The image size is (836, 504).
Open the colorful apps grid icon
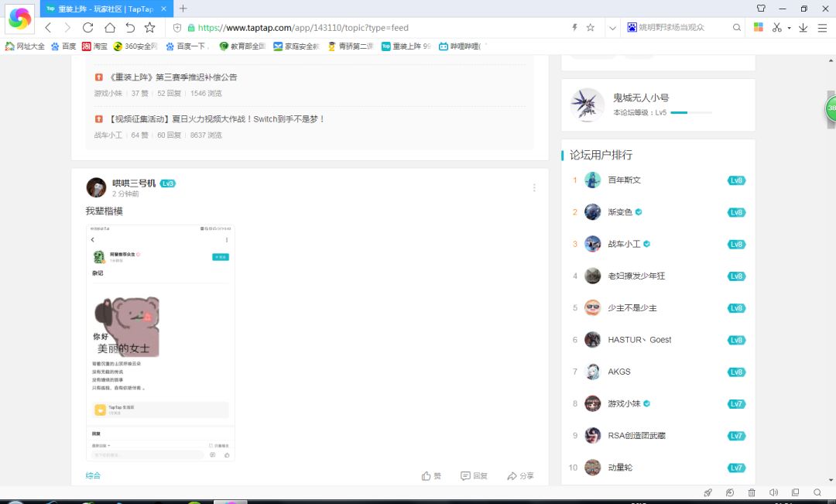[x=758, y=27]
